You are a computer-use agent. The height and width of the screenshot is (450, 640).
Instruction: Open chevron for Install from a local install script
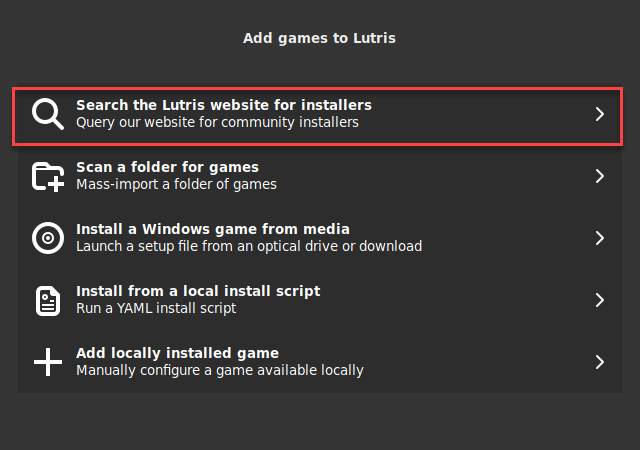600,300
